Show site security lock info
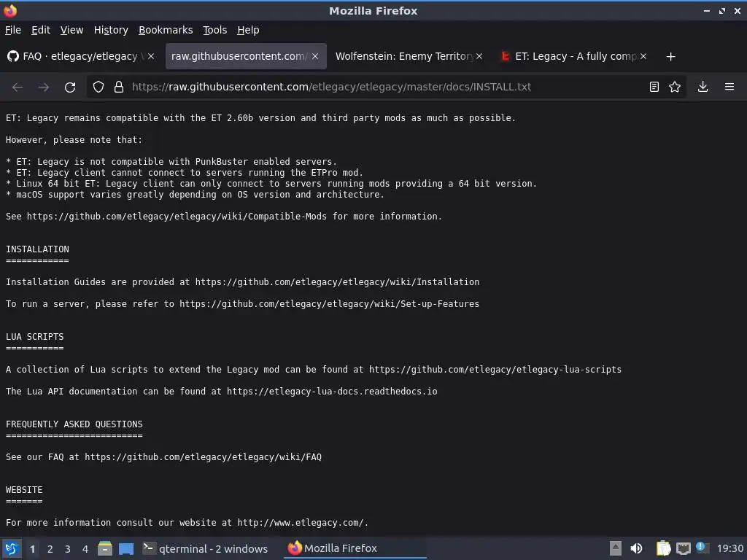 click(x=119, y=87)
